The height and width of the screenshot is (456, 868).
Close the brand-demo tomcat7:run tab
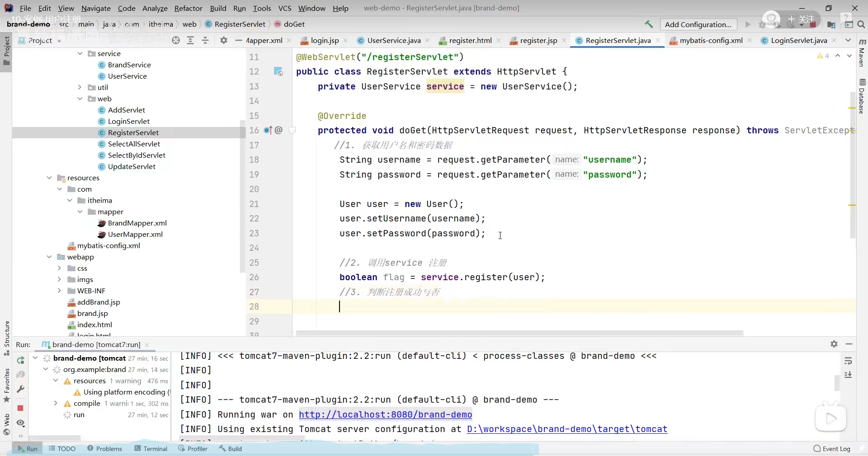pos(147,344)
